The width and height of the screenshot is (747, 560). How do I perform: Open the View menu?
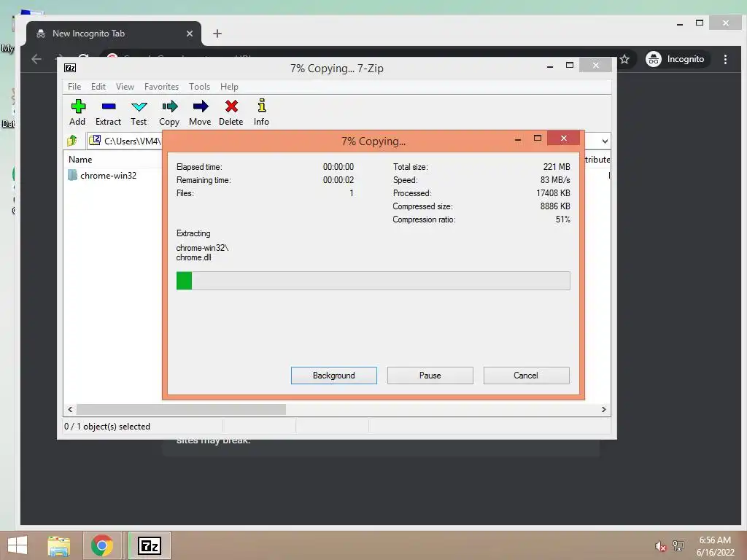125,87
